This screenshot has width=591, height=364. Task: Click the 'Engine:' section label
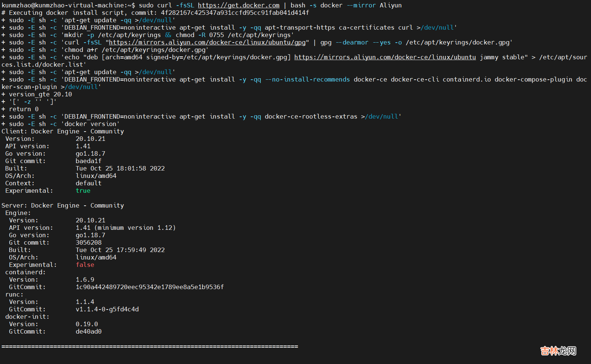tap(18, 213)
